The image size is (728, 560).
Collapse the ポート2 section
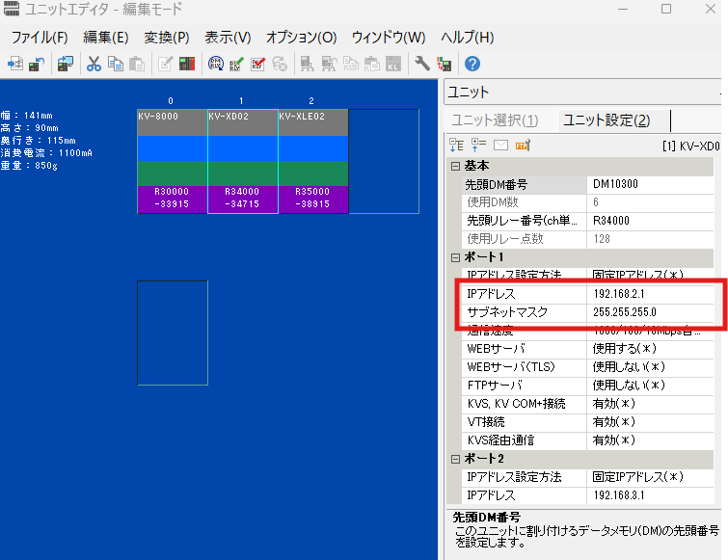[x=455, y=459]
